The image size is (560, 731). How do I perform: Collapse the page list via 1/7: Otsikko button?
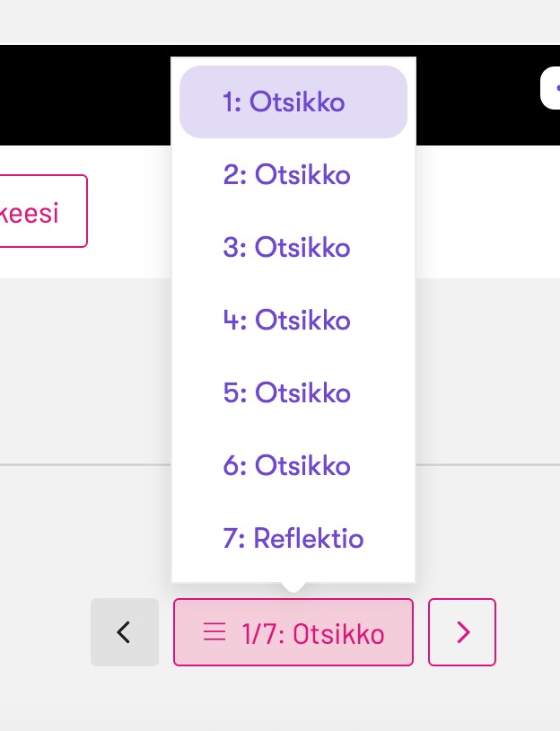pyautogui.click(x=293, y=632)
